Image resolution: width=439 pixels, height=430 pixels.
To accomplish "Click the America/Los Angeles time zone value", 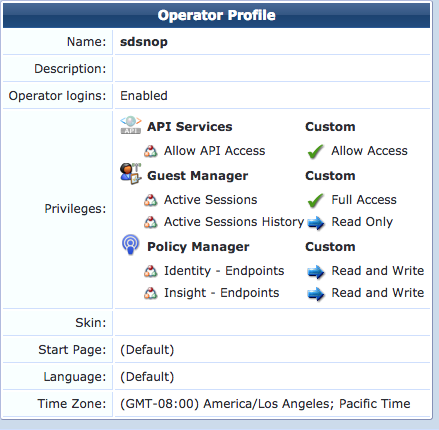I will pos(265,404).
